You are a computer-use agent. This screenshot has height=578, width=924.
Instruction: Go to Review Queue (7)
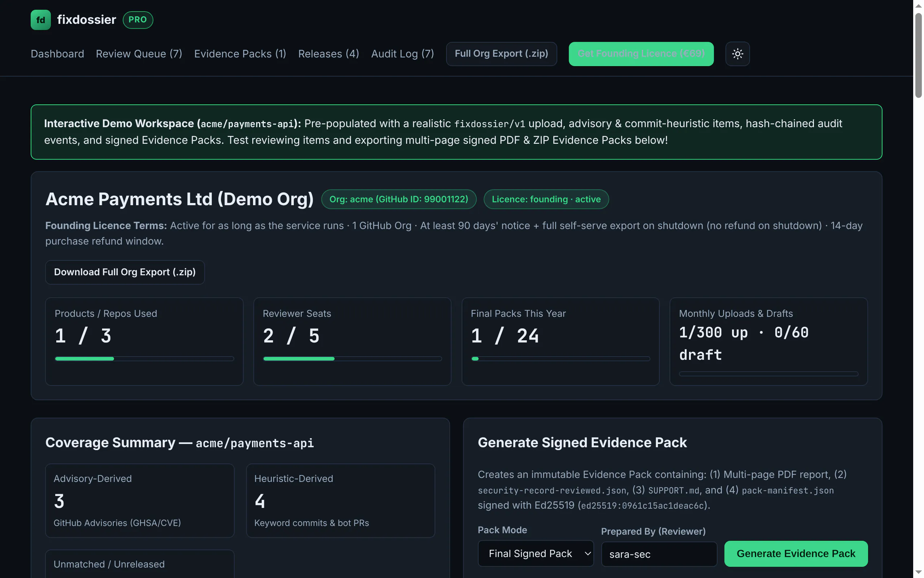(x=139, y=54)
